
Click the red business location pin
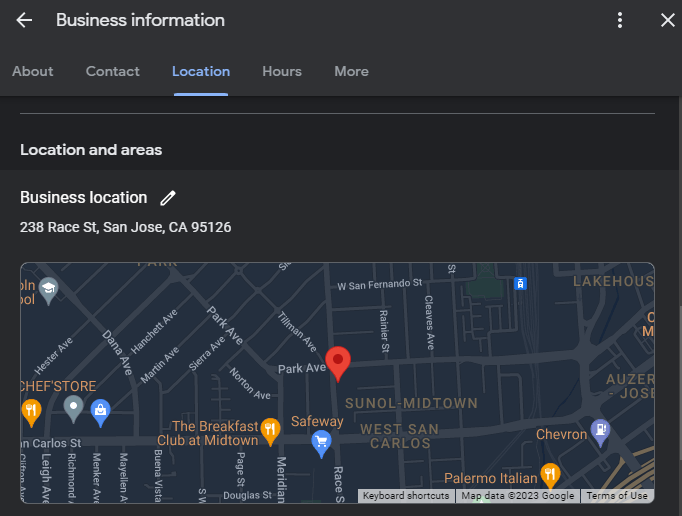pos(338,364)
